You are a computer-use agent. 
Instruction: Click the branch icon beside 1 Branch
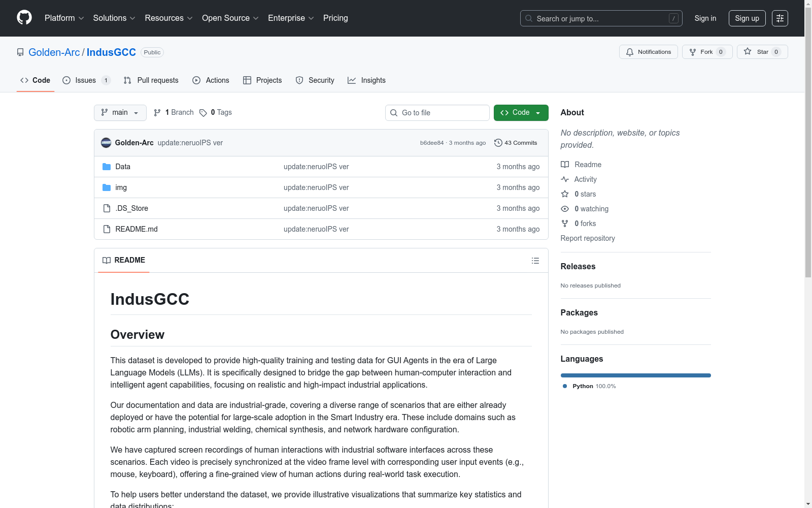157,113
